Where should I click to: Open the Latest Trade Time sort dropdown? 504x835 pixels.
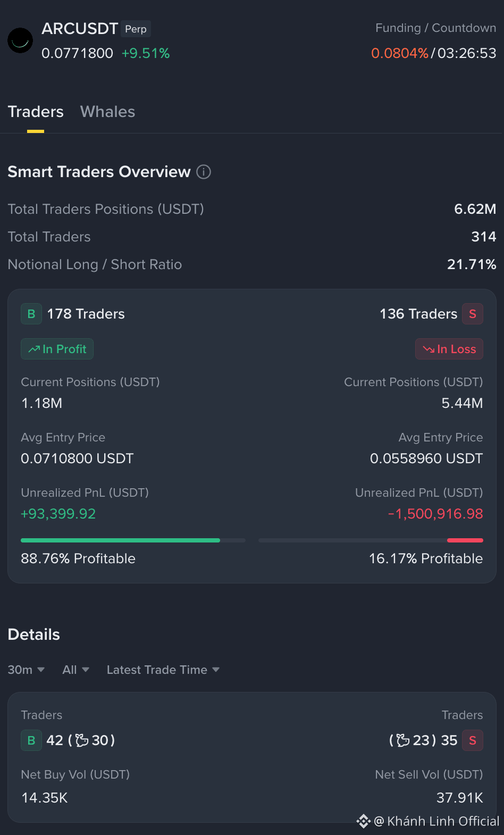163,670
